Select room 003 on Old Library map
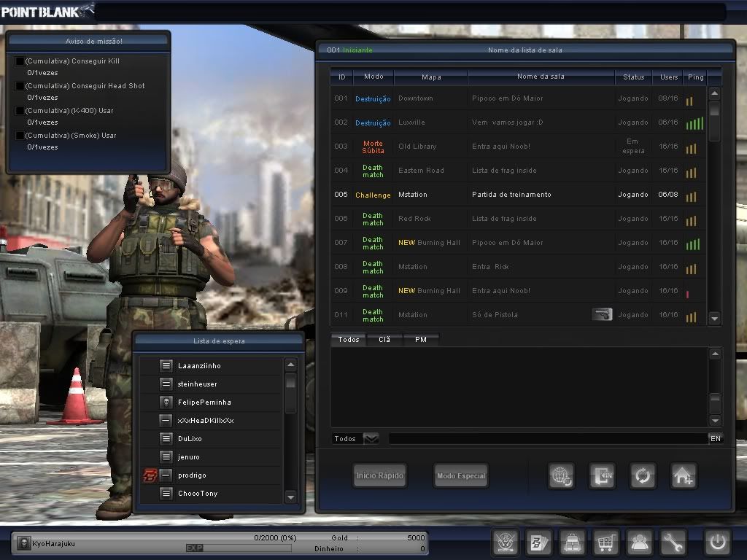 519,146
